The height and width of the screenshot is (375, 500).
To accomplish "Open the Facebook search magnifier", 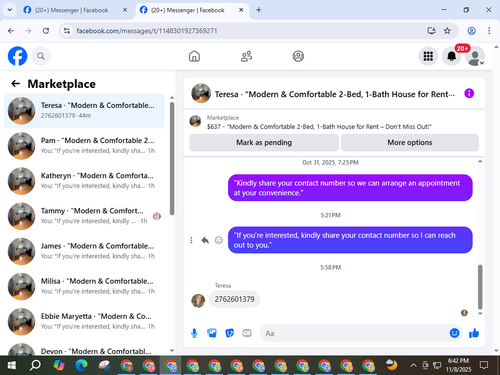I will pyautogui.click(x=41, y=56).
